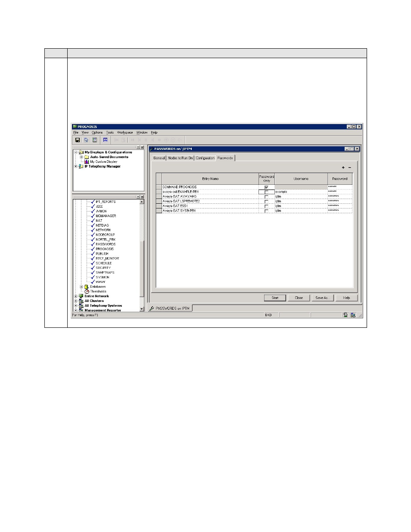Screen dimensions: 411x532
Task: Check Password Only for Avaya-SAT:ESS1
Action: [266, 206]
